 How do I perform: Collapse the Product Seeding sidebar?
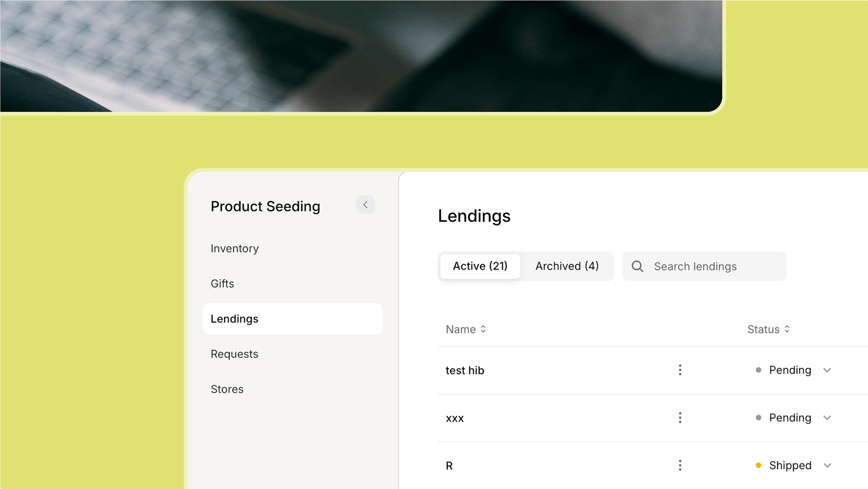click(x=365, y=205)
